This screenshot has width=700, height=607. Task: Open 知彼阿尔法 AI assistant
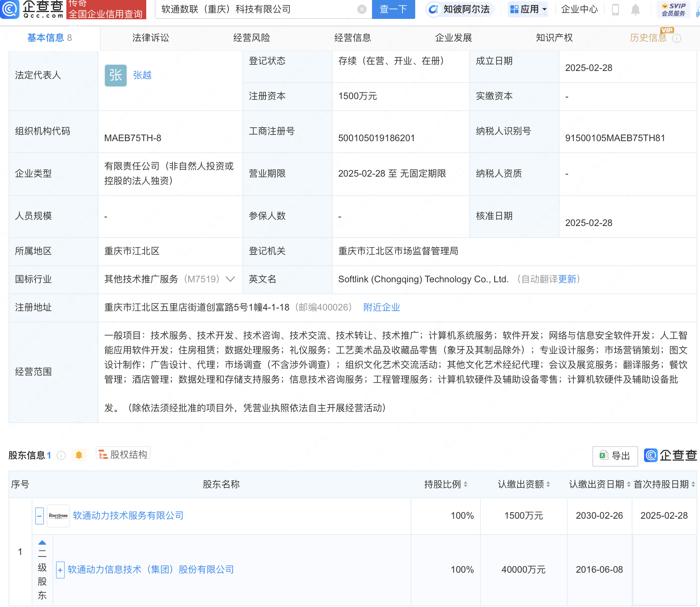[460, 9]
